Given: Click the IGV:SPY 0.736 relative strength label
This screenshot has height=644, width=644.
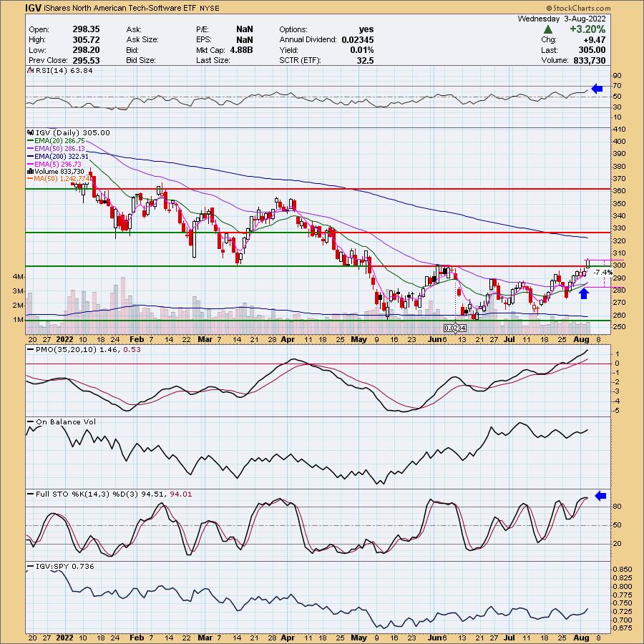Looking at the screenshot, I should (61, 567).
